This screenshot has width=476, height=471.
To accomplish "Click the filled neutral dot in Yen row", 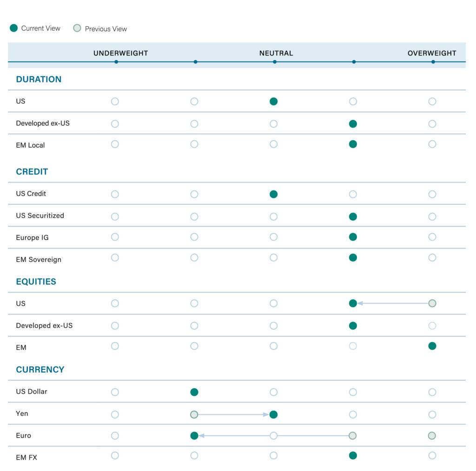I will click(x=274, y=414).
